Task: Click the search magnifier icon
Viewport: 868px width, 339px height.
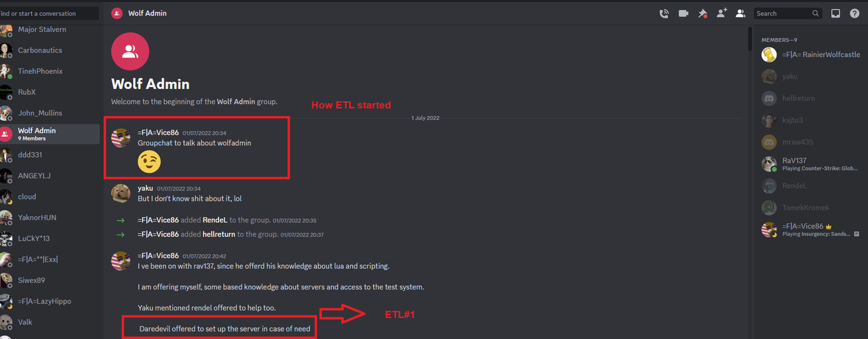Action: (x=816, y=14)
